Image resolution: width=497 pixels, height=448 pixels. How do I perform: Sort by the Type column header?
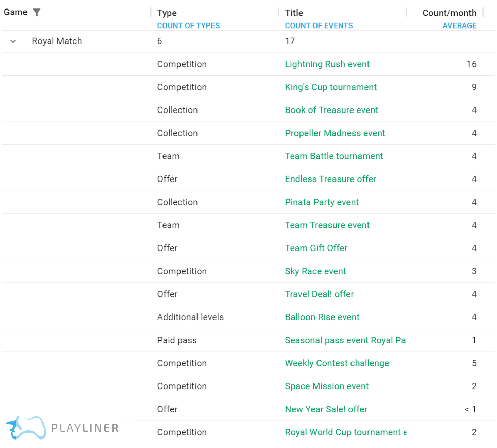167,13
